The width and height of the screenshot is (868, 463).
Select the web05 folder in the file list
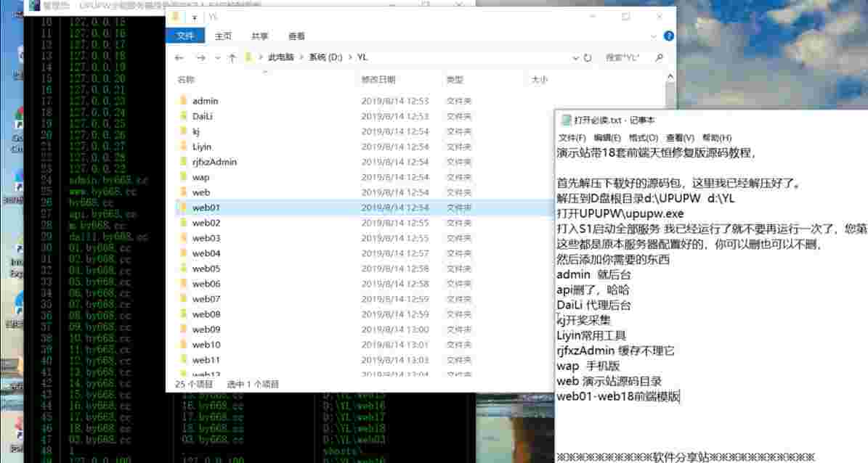point(207,268)
